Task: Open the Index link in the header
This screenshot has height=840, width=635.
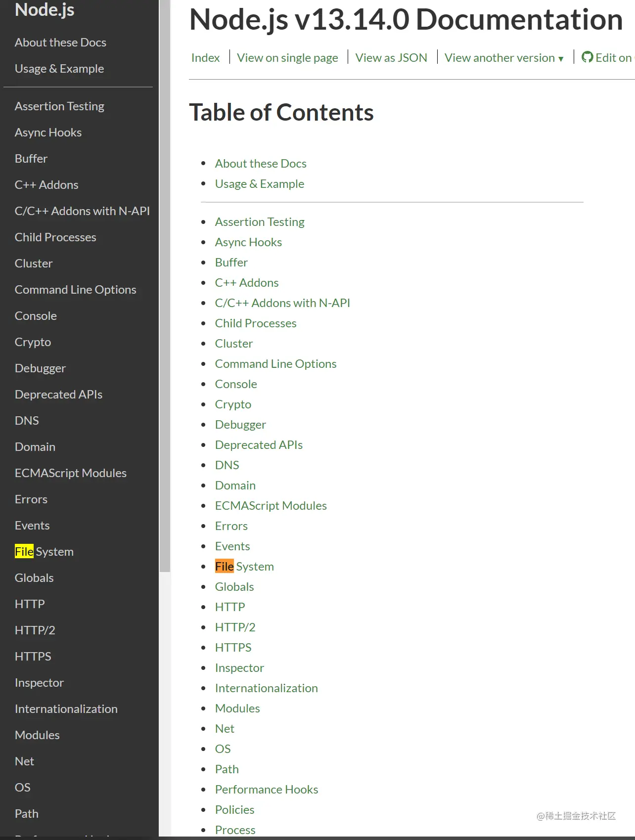Action: click(x=205, y=58)
